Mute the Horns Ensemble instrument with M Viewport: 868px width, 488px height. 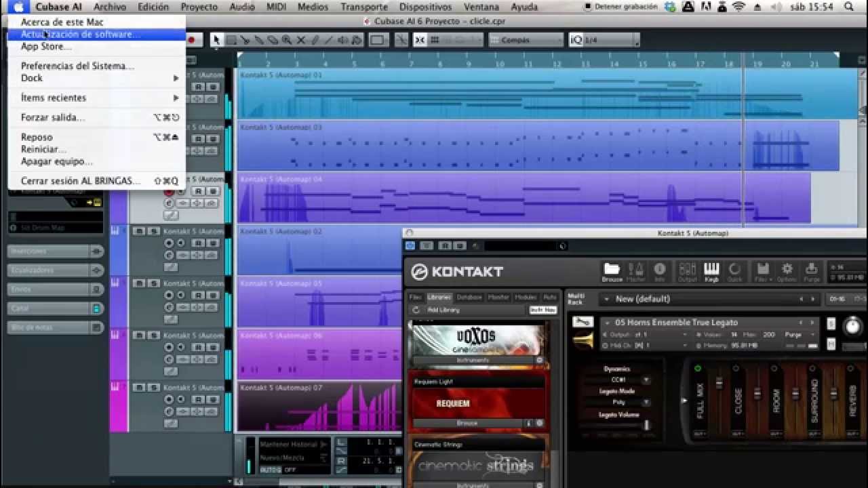831,344
